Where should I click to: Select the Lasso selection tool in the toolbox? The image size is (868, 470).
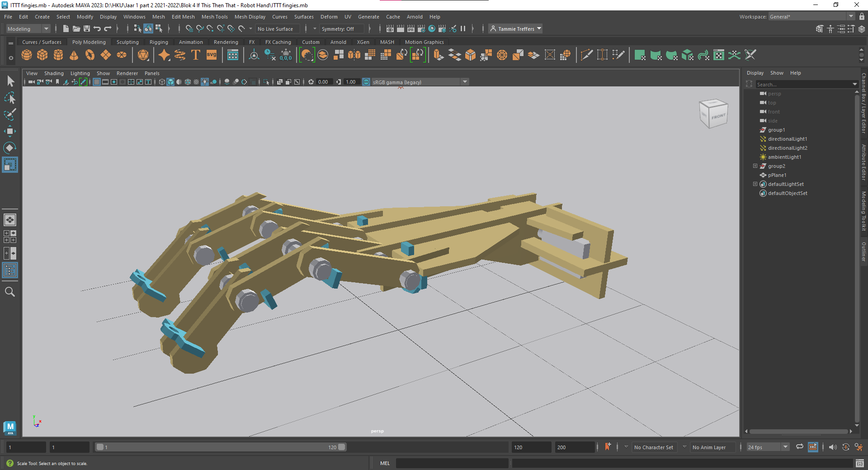coord(10,98)
